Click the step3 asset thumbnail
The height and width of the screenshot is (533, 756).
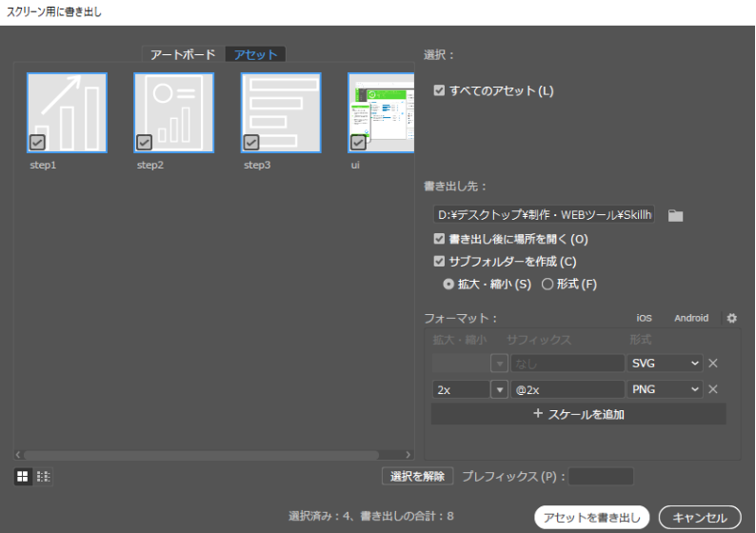coord(281,112)
